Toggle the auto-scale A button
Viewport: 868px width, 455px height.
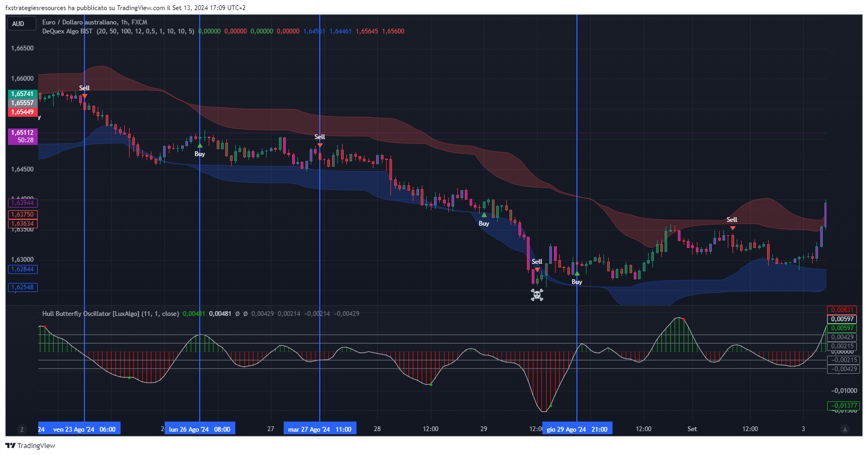845,429
